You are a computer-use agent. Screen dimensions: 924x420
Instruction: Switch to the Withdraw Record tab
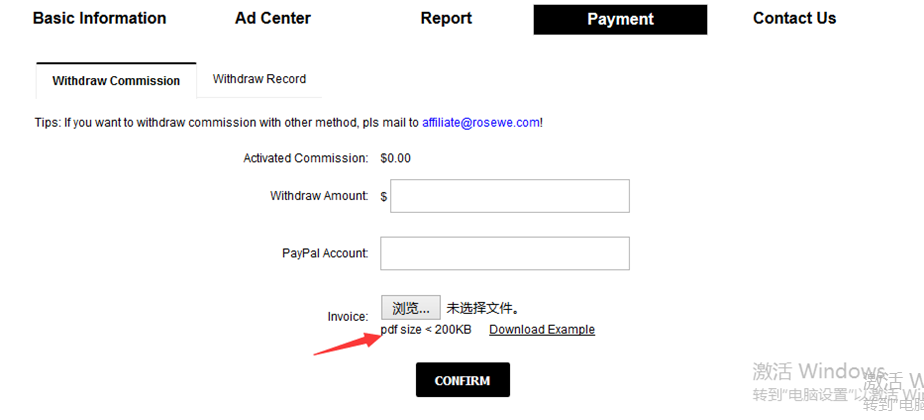coord(259,79)
